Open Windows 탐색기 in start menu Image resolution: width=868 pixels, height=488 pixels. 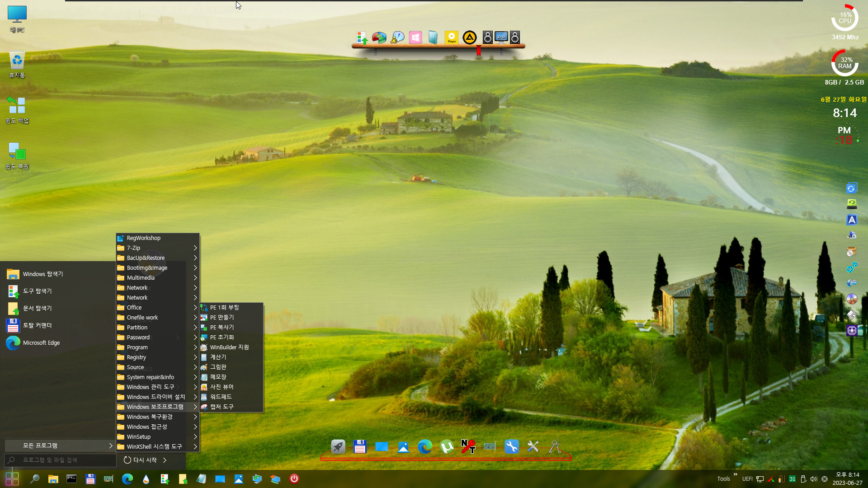pos(59,274)
